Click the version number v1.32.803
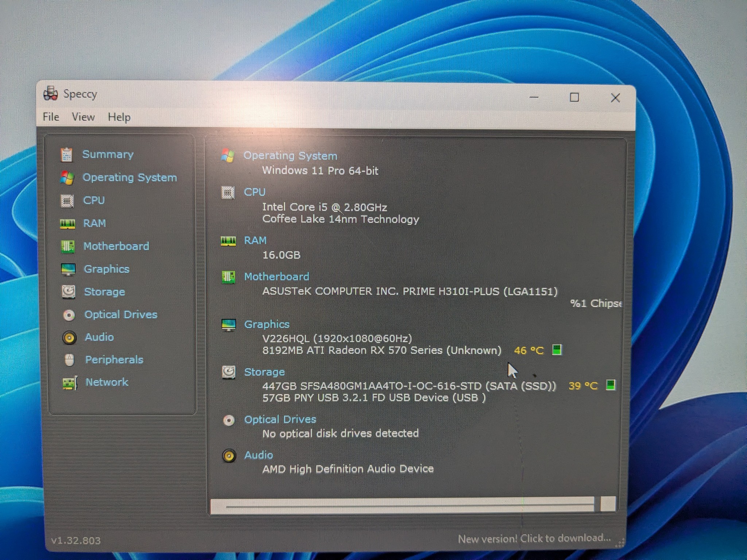The height and width of the screenshot is (560, 747). pyautogui.click(x=76, y=540)
